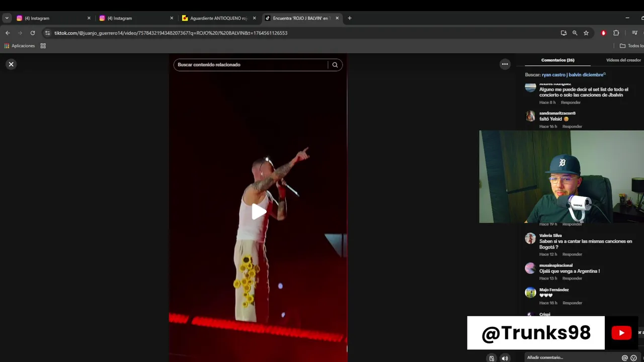
Task: Click the 'Añadir comentario...' input field
Action: point(572,357)
